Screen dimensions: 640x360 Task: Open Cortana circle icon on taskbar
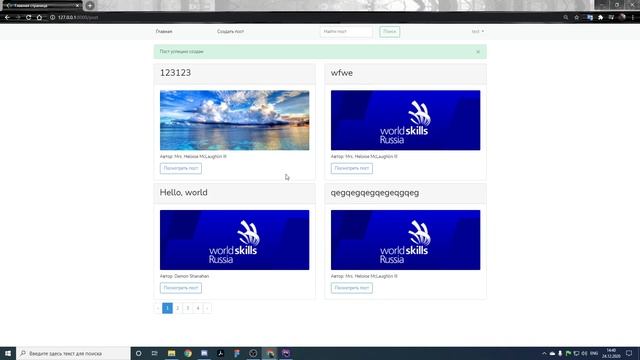coord(139,353)
